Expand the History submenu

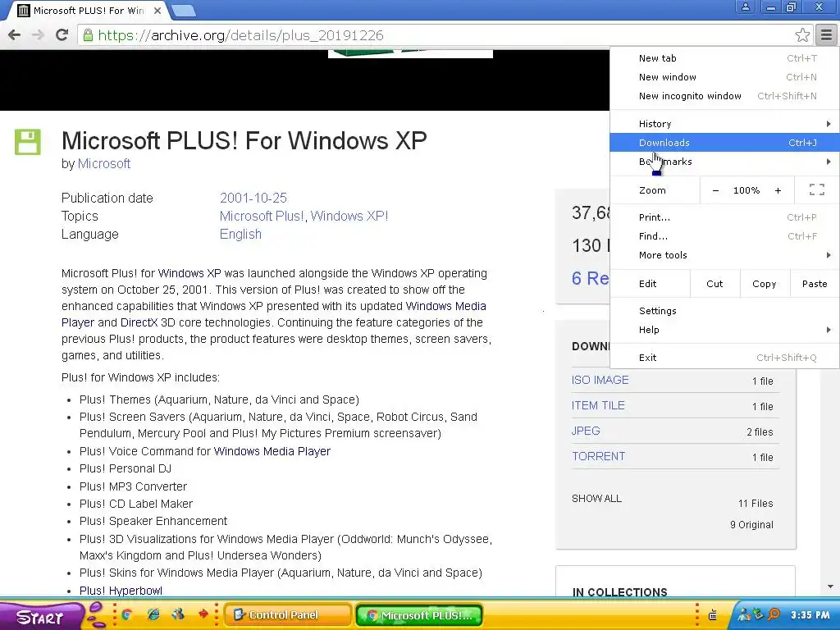(x=724, y=124)
